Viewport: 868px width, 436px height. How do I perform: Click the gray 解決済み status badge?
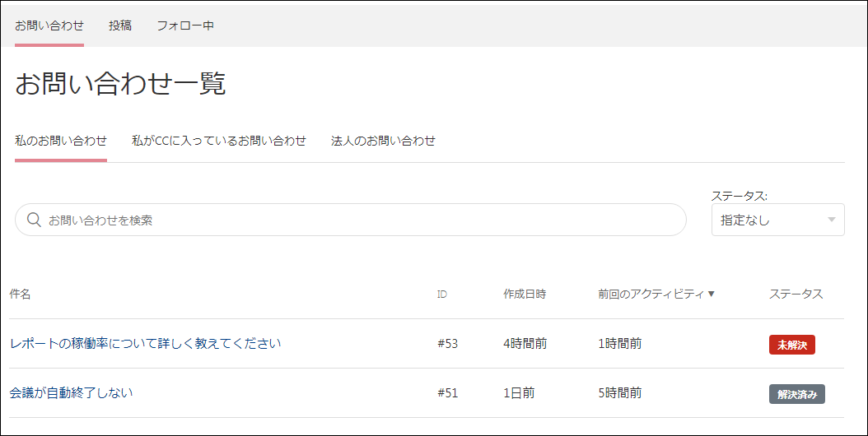point(796,394)
